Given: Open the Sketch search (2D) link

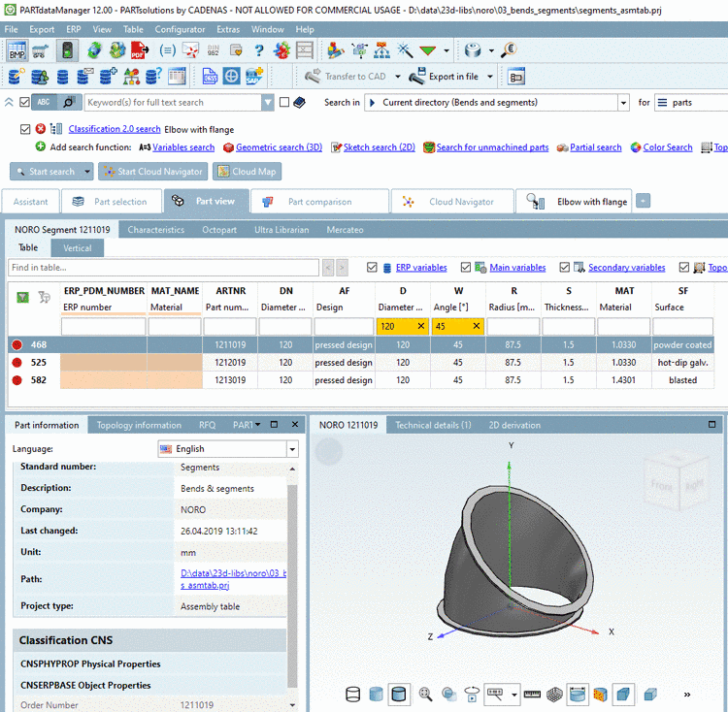Looking at the screenshot, I should (379, 147).
